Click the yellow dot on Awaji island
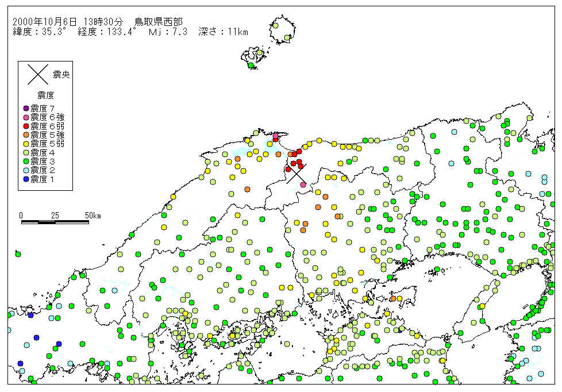562x392 pixels. coord(482,306)
